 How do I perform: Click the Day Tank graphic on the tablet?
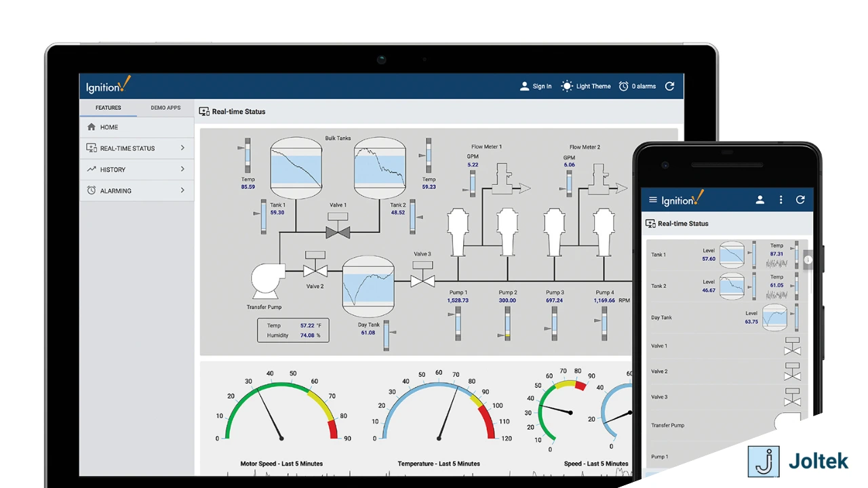(x=368, y=287)
